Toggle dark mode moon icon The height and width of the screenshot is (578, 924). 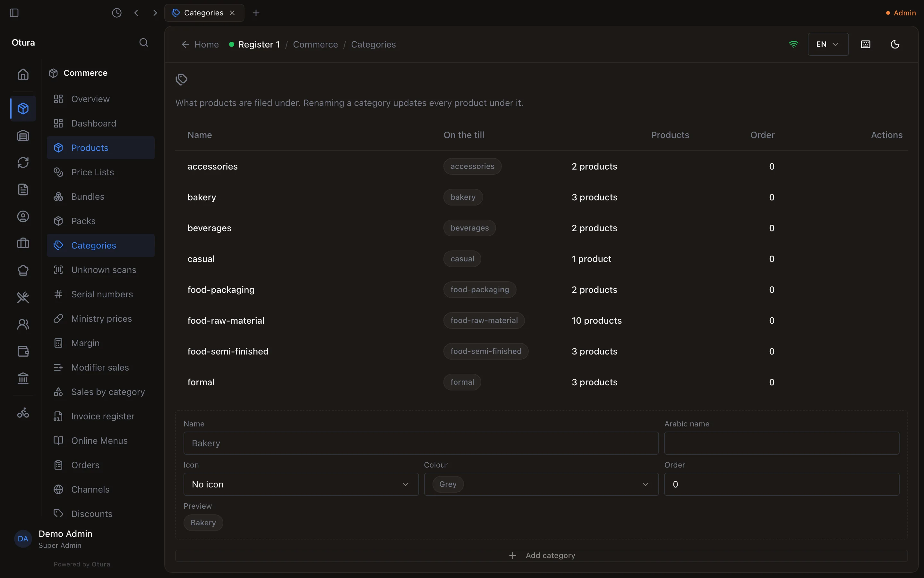tap(895, 44)
